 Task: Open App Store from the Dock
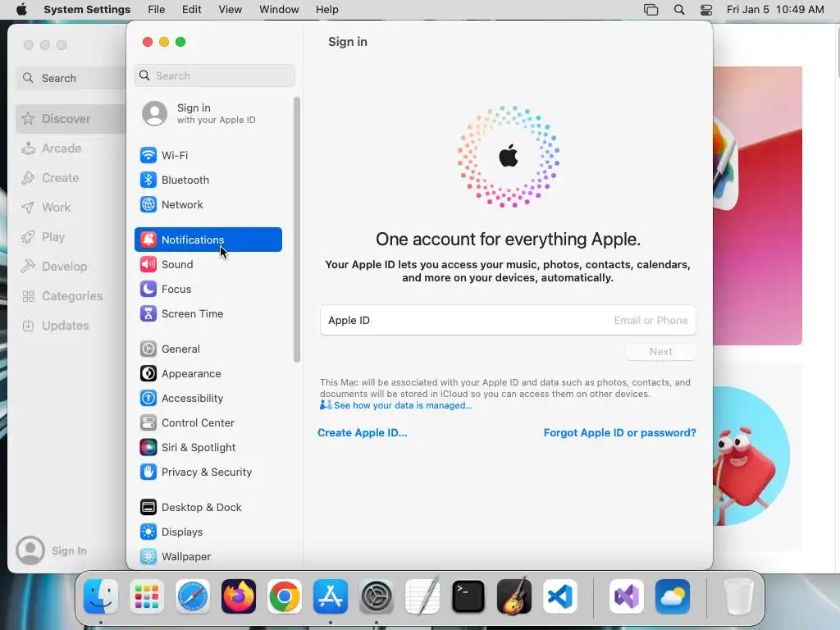coord(331,596)
